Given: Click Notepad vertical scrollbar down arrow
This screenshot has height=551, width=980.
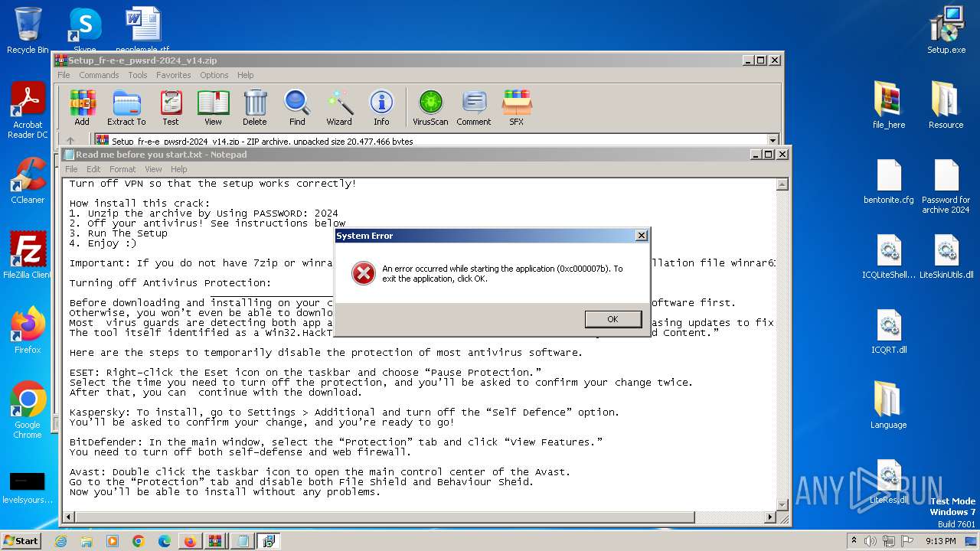Looking at the screenshot, I should pos(782,504).
